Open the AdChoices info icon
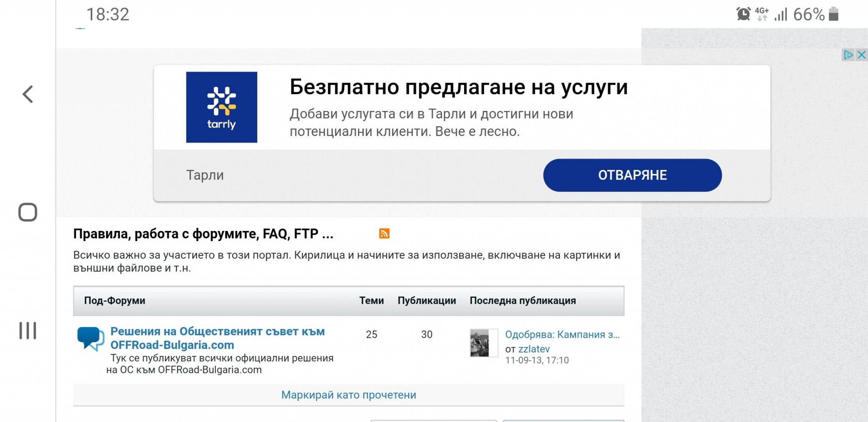 click(x=848, y=55)
